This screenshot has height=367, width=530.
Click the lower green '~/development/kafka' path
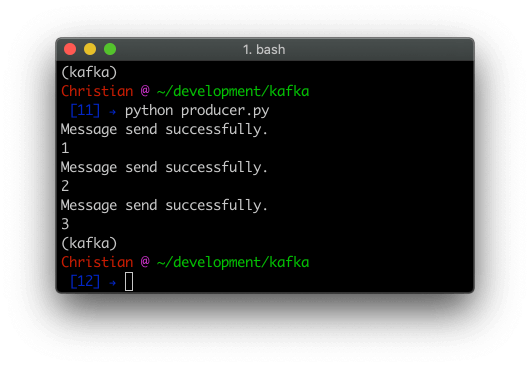click(x=233, y=263)
